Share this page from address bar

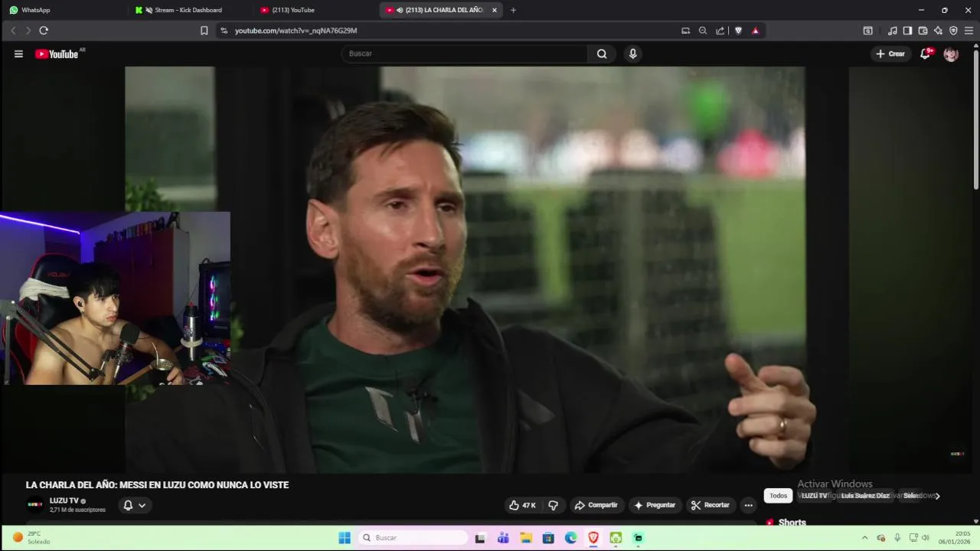point(720,31)
